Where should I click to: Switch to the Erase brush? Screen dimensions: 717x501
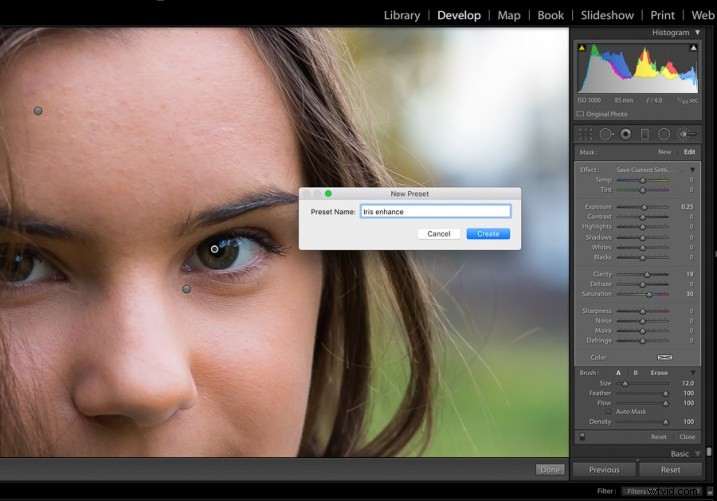coord(659,373)
